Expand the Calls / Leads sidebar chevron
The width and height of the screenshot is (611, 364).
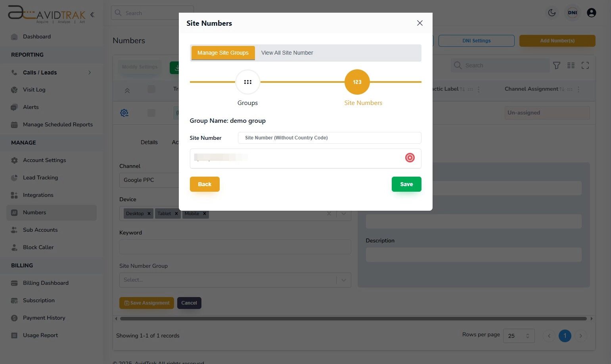pos(90,72)
